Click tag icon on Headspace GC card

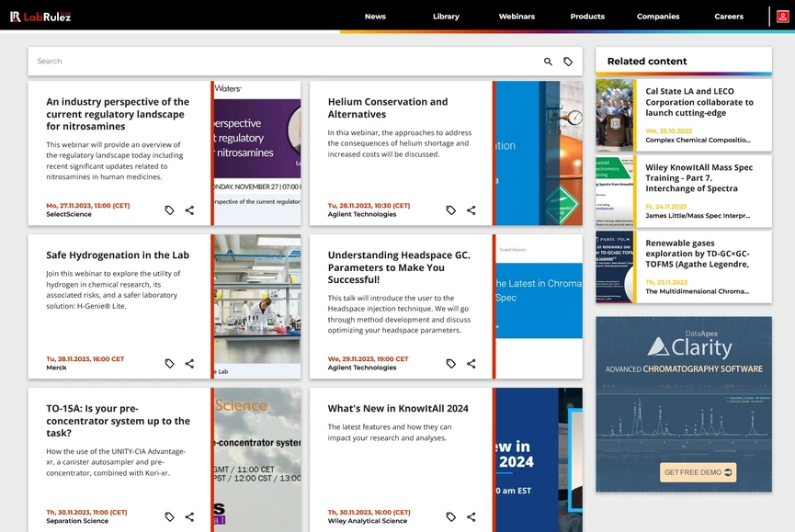click(450, 363)
